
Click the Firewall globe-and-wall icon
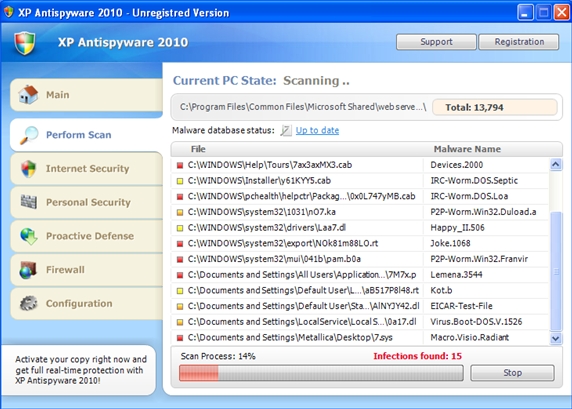point(28,270)
